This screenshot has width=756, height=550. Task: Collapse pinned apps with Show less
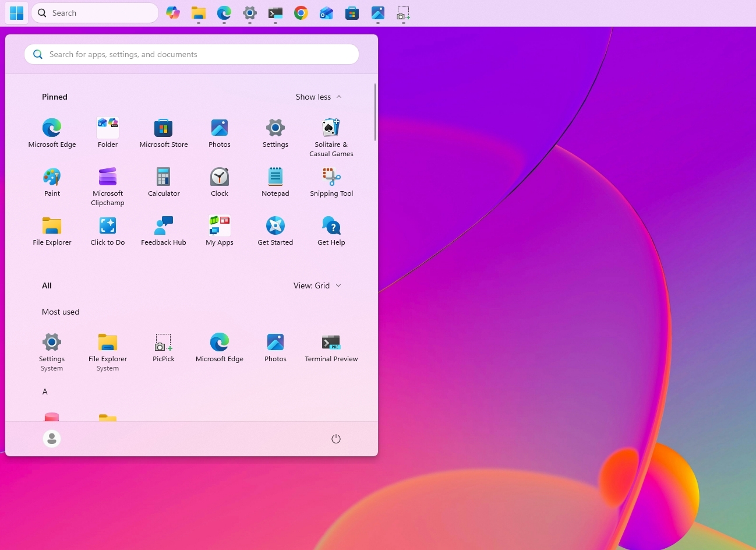coord(319,97)
